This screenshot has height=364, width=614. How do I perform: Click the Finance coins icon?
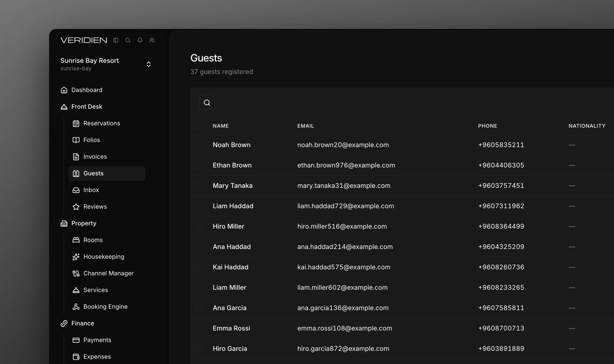pyautogui.click(x=64, y=323)
